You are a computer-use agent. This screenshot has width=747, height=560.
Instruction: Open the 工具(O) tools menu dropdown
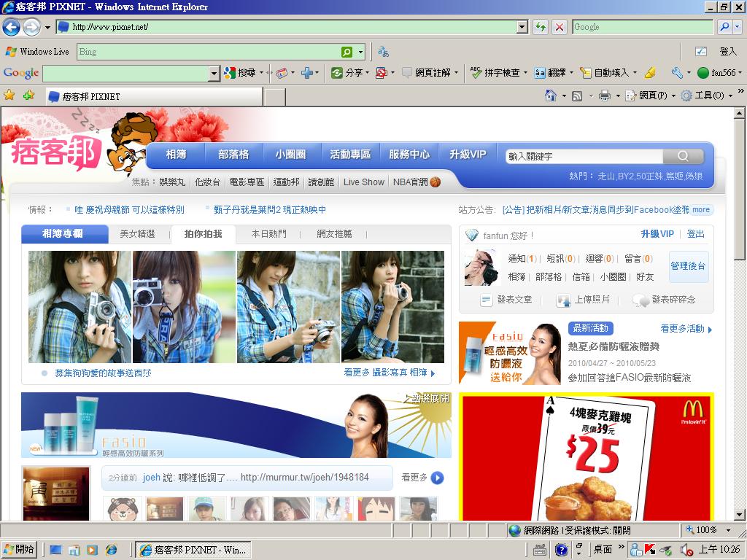(x=729, y=96)
